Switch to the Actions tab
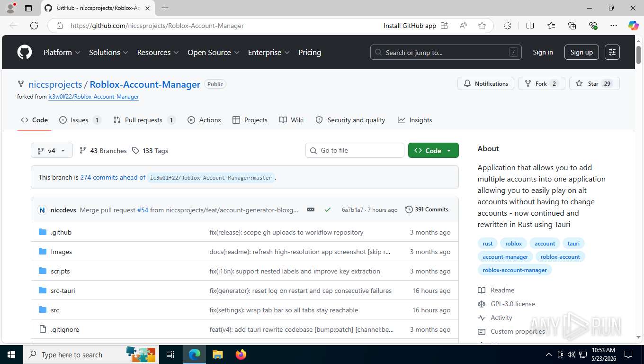644x364 pixels. click(205, 120)
